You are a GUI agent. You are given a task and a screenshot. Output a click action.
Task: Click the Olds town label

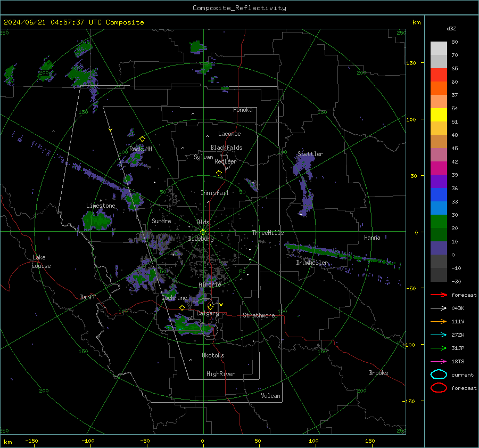point(203,222)
